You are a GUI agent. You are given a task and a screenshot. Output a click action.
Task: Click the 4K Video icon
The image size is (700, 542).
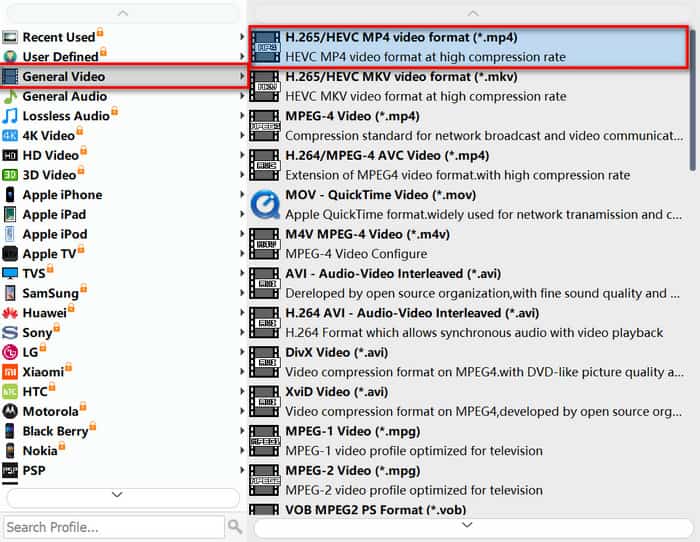click(10, 135)
